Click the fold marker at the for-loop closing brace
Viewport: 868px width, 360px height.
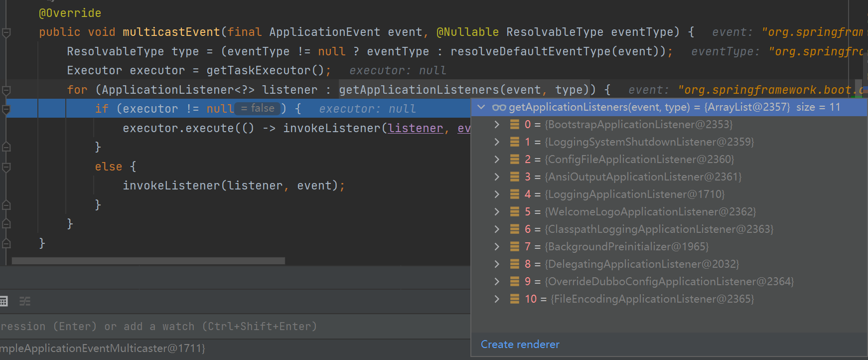pyautogui.click(x=6, y=224)
